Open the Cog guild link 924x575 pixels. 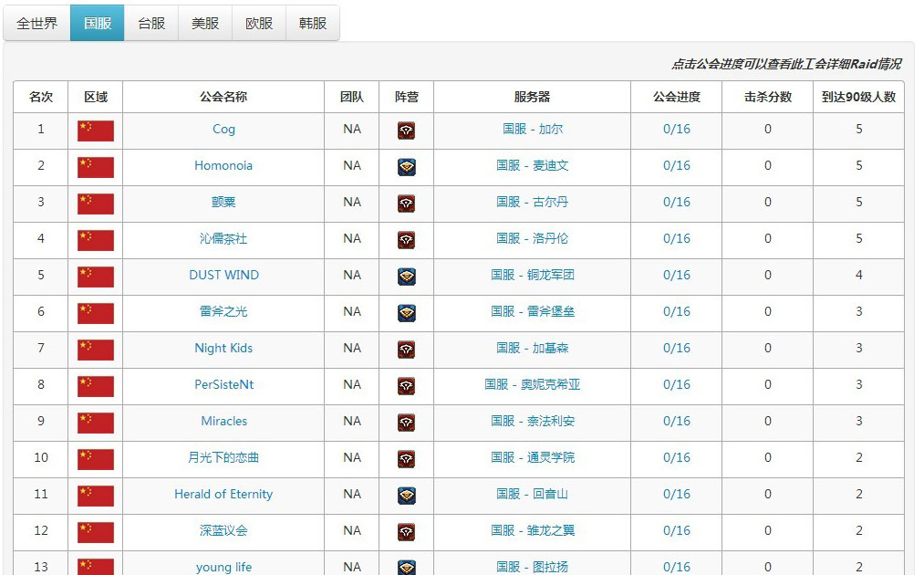tap(223, 130)
